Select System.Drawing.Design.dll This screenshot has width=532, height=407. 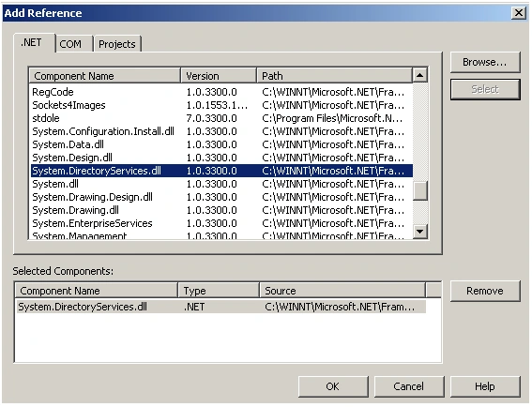point(221,197)
